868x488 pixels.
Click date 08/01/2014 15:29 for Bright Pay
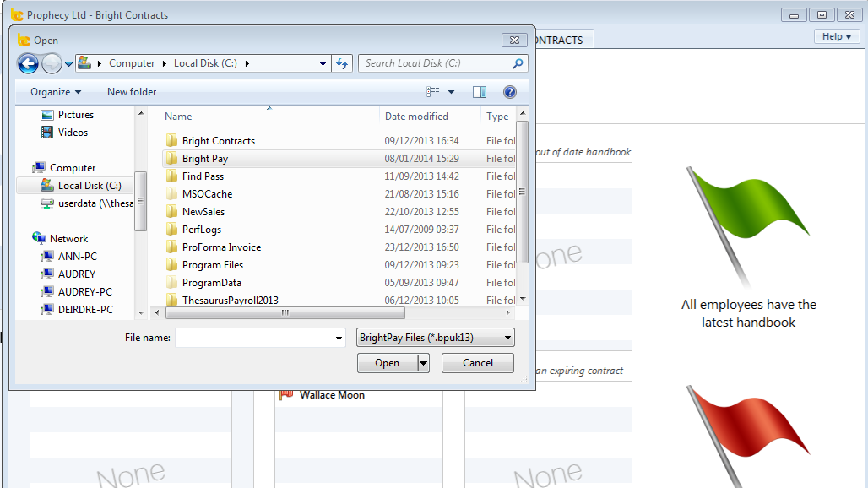[x=422, y=158]
